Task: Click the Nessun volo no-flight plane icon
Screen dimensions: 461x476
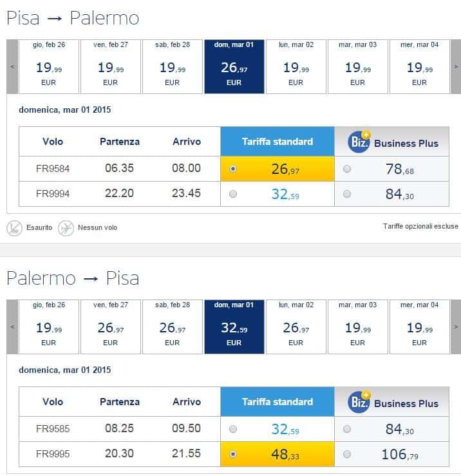Action: (66, 227)
